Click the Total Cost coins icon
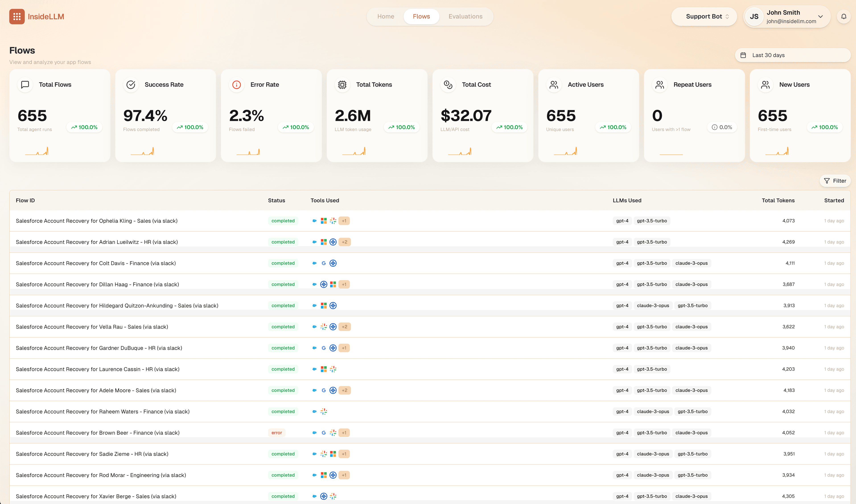This screenshot has width=856, height=504. pyautogui.click(x=448, y=85)
